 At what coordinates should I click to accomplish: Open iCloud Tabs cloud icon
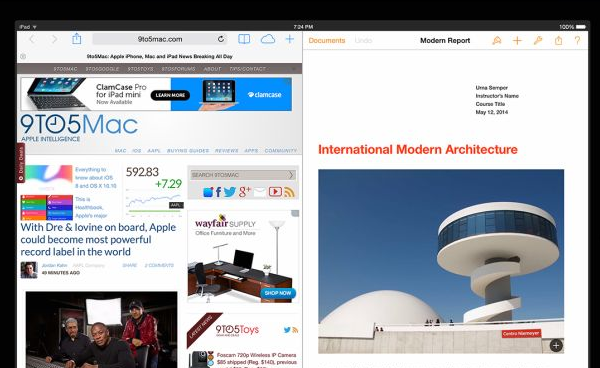(268, 39)
